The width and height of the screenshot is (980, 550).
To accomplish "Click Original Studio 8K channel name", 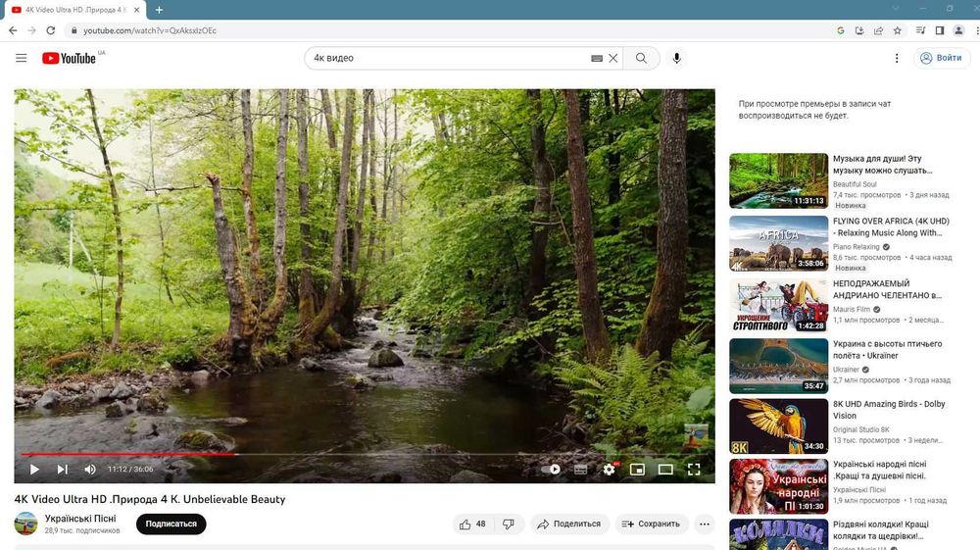I will [x=860, y=430].
